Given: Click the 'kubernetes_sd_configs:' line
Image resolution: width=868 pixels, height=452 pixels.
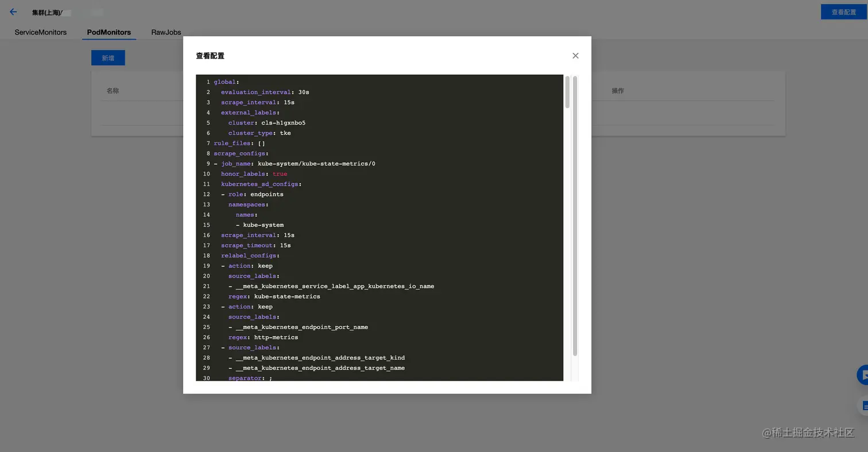Looking at the screenshot, I should pyautogui.click(x=261, y=184).
